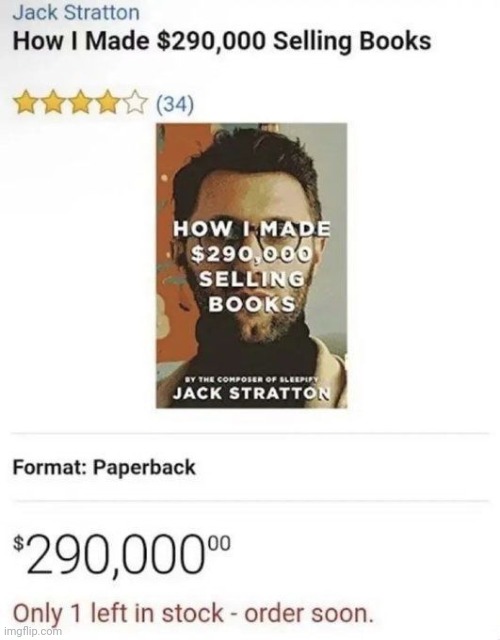The image size is (500, 640).
Task: Click the first gold rating star
Action: click(25, 103)
